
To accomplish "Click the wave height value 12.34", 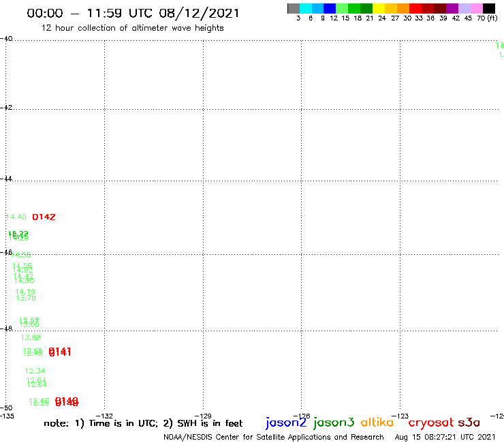I will click(35, 371).
